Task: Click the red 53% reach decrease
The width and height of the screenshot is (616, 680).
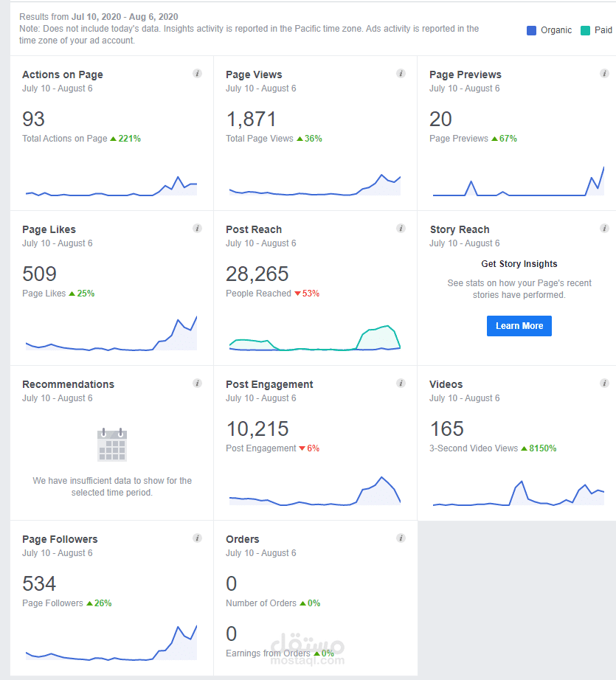Action: tap(307, 293)
